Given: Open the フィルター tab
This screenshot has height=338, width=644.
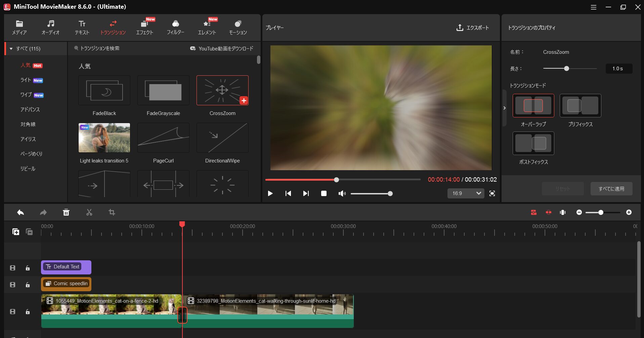Looking at the screenshot, I should (175, 28).
